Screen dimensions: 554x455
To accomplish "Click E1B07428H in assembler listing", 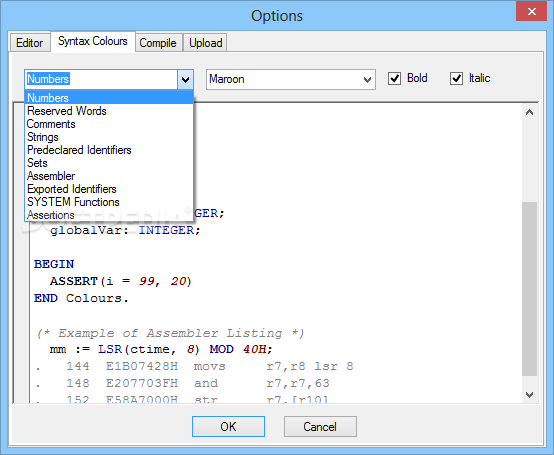I will point(142,366).
